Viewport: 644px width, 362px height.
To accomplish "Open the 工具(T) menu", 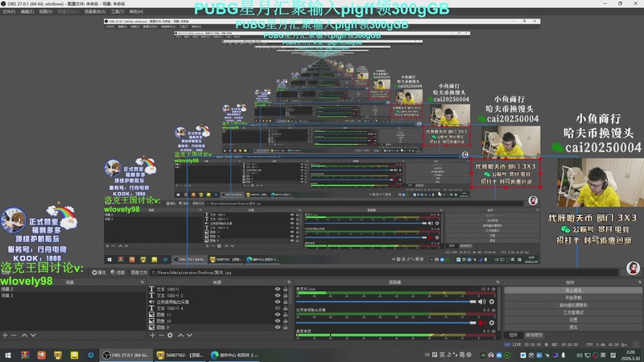I will [x=117, y=12].
